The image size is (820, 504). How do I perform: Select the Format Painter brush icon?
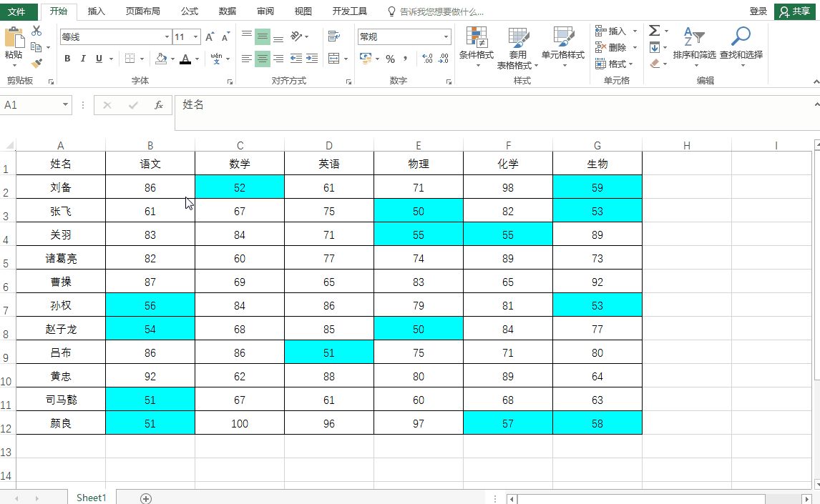click(36, 64)
